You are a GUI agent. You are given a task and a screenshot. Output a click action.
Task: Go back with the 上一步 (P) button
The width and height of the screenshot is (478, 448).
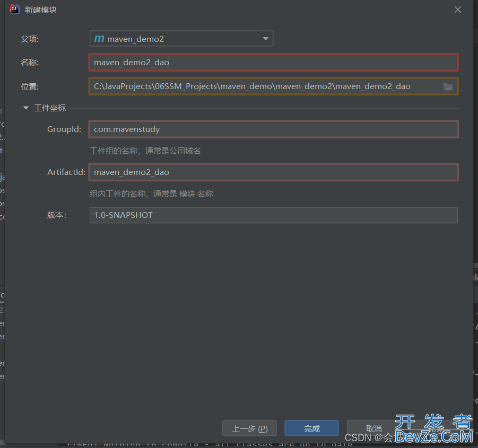249,428
